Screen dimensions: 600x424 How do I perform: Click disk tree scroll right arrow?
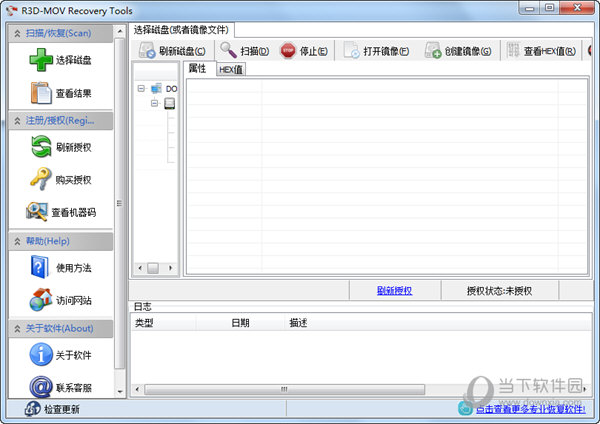[x=170, y=268]
